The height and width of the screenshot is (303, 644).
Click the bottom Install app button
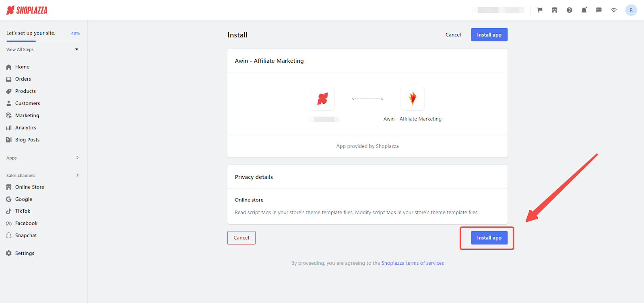point(489,238)
